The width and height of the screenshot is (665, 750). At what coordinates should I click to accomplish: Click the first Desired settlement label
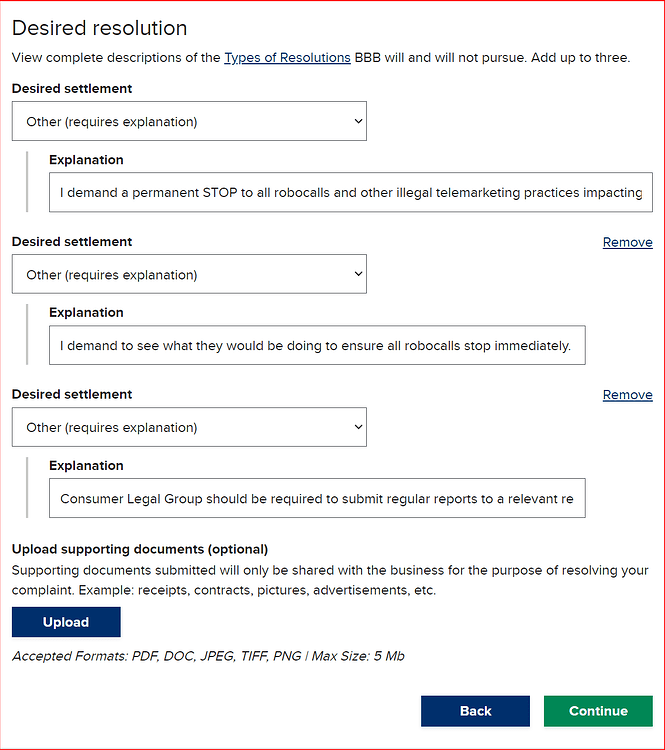click(x=72, y=88)
